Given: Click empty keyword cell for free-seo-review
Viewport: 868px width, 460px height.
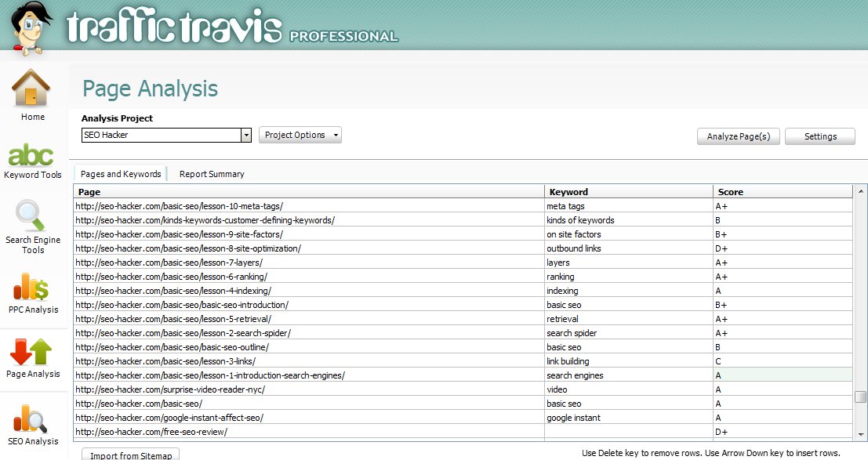Looking at the screenshot, I should (629, 432).
